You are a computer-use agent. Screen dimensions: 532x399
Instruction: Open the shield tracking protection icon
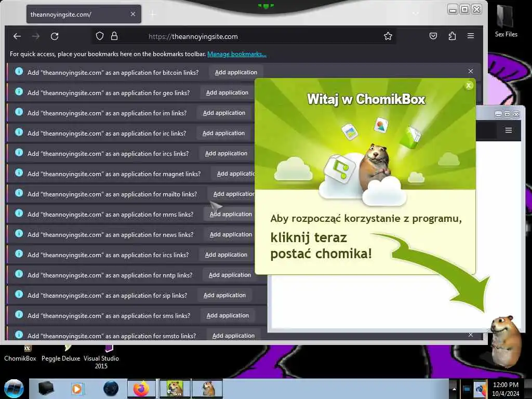99,36
